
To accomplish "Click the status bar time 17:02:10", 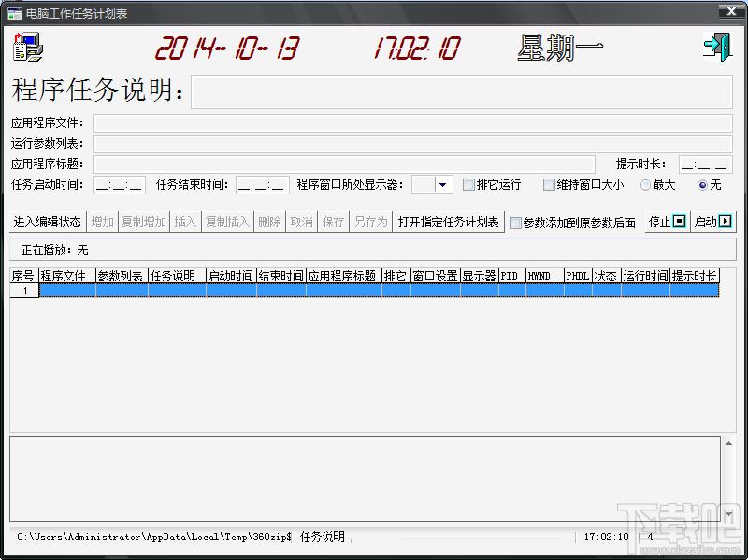I will (606, 537).
